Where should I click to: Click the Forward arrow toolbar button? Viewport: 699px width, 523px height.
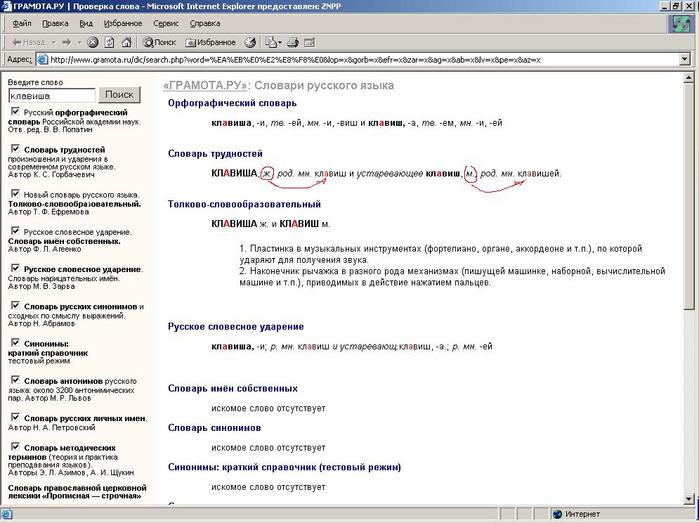click(x=67, y=42)
